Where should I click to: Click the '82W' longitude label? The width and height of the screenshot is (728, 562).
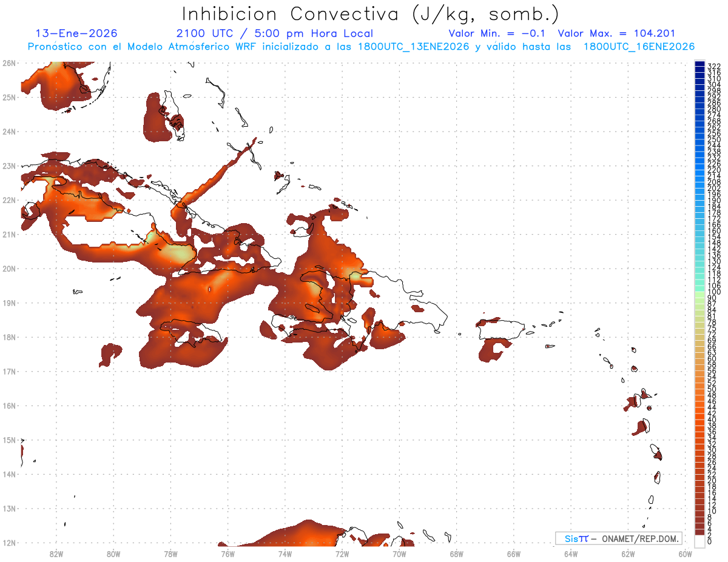(56, 554)
